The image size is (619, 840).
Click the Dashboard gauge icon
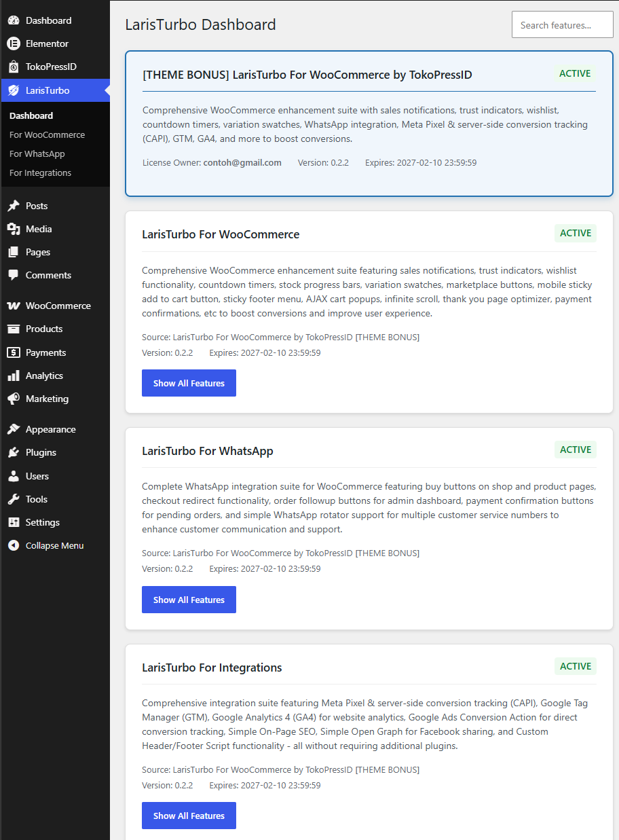pyautogui.click(x=14, y=20)
